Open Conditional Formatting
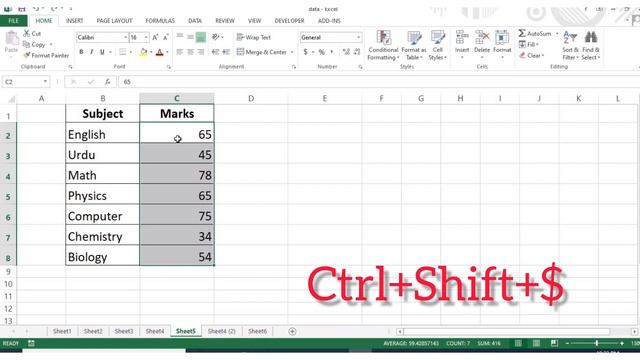This screenshot has height=360, width=640. click(x=383, y=45)
